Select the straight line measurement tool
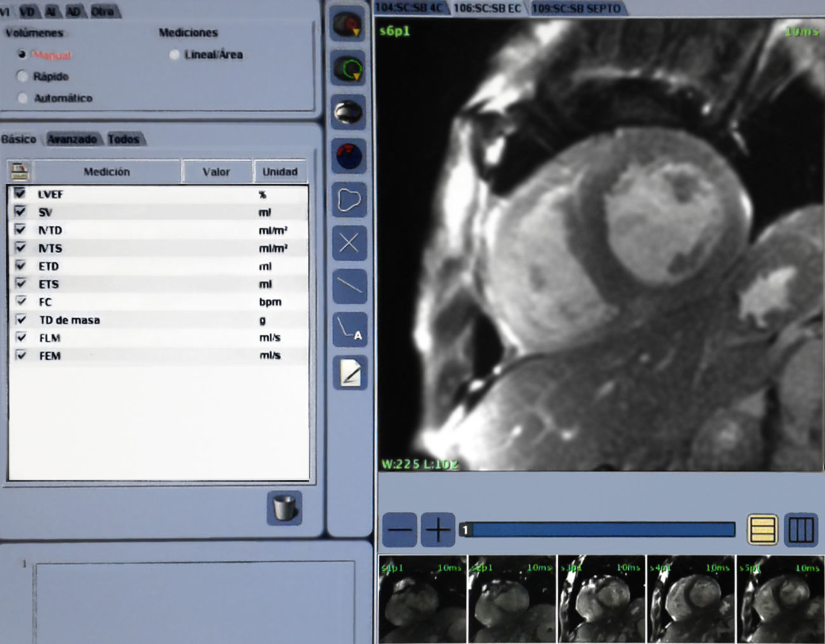This screenshot has height=644, width=825. coord(349,286)
